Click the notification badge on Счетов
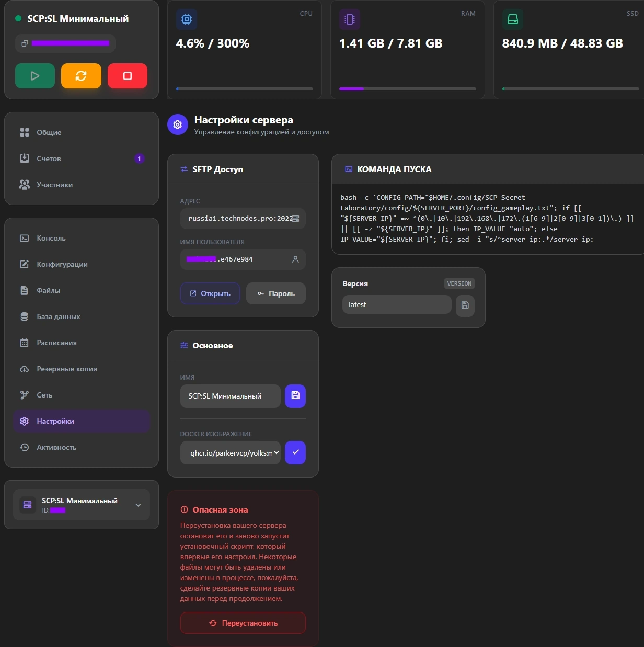The height and width of the screenshot is (647, 644). tap(139, 158)
